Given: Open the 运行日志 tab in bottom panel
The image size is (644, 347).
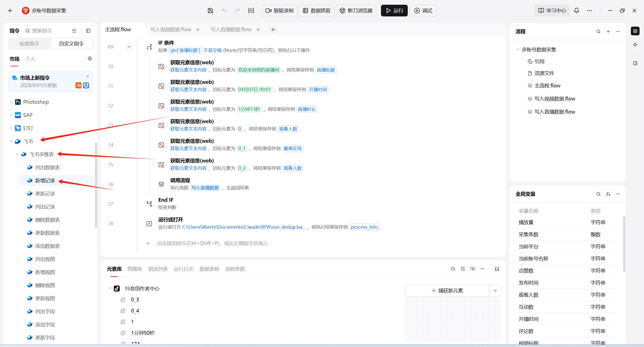Looking at the screenshot, I should [183, 269].
